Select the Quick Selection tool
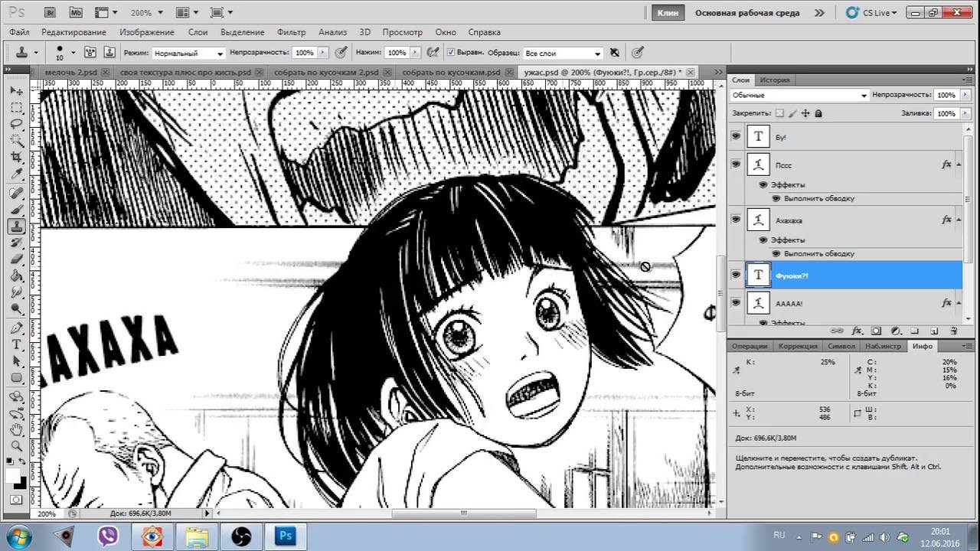This screenshot has width=980, height=551. pos(16,141)
